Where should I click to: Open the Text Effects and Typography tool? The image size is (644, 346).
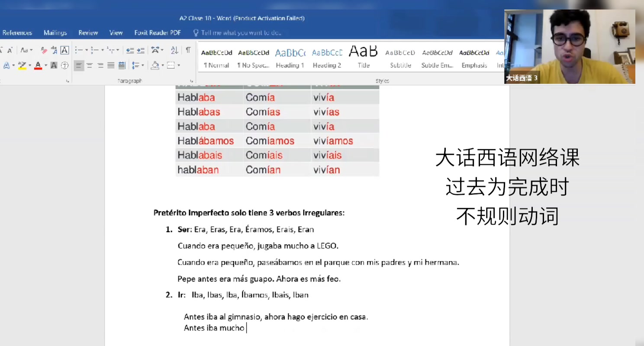[6, 65]
